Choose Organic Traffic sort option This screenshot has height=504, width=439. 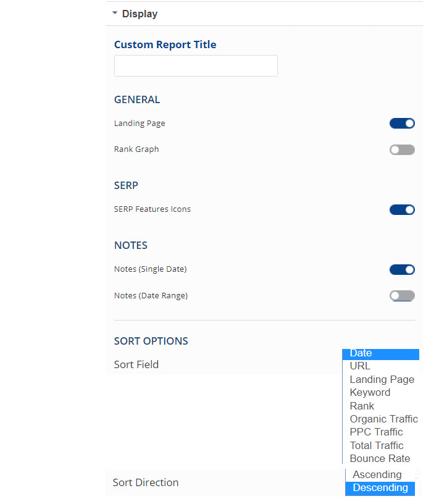click(x=383, y=419)
